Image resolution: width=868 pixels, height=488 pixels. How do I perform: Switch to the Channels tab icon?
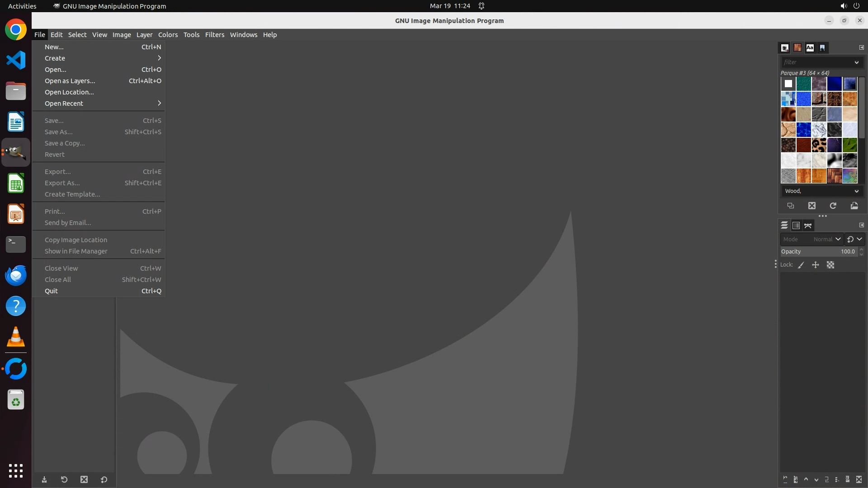[796, 225]
